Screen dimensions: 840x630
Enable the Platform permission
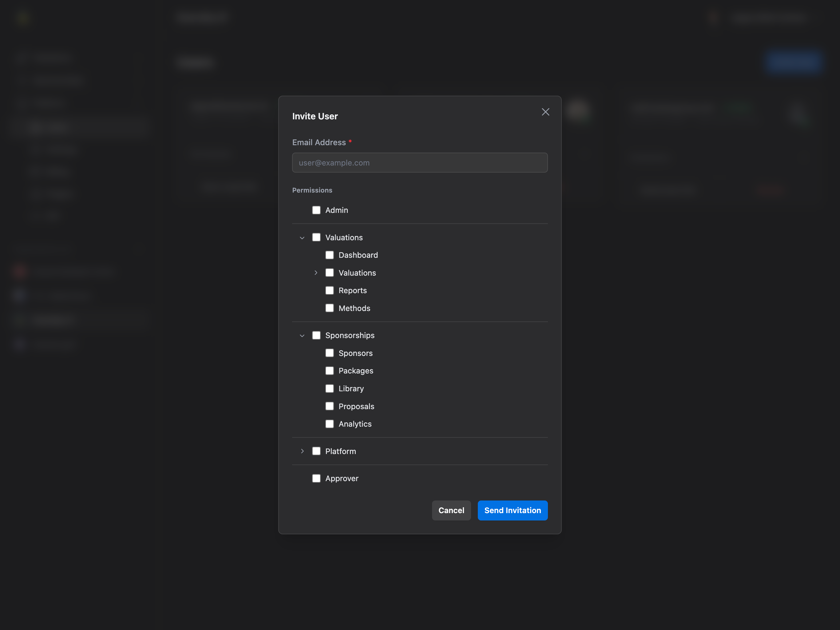(317, 451)
